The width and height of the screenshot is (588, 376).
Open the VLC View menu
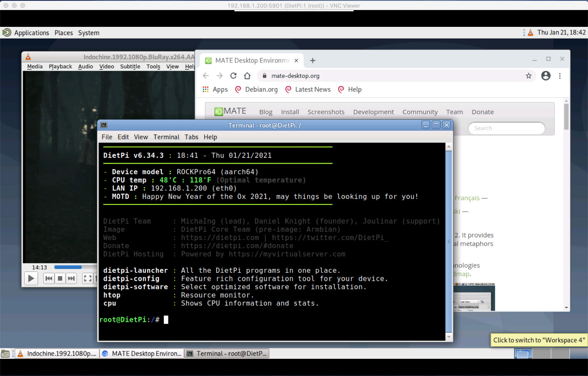point(173,66)
